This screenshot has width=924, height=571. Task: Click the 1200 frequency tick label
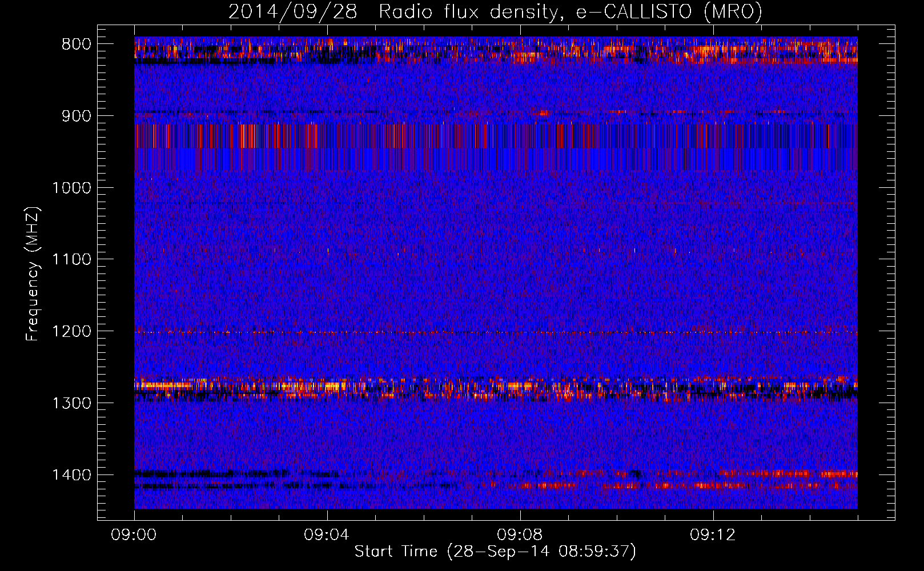point(71,332)
